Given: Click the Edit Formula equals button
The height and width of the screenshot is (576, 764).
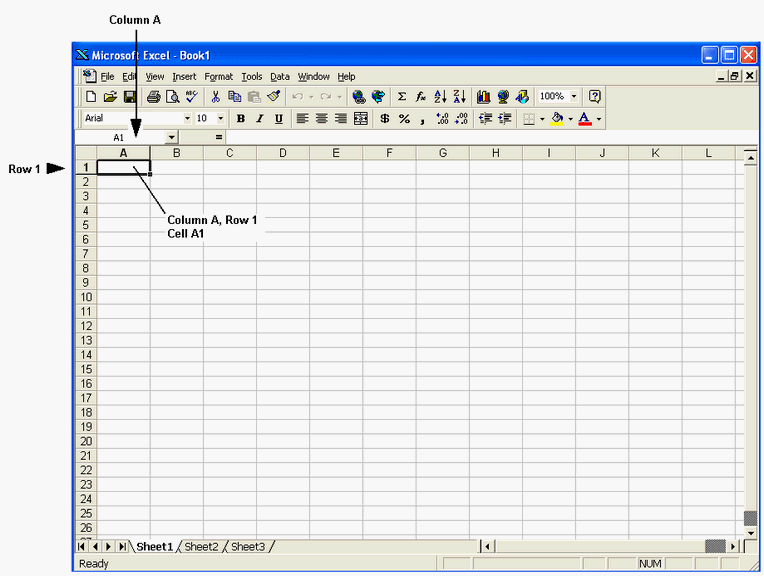Looking at the screenshot, I should 219,137.
